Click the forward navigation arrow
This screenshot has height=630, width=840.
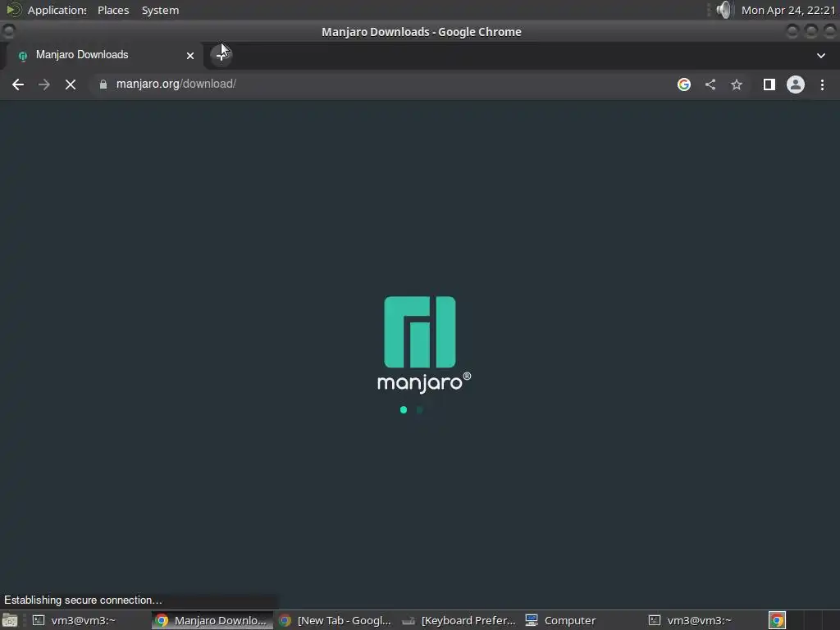coord(44,84)
